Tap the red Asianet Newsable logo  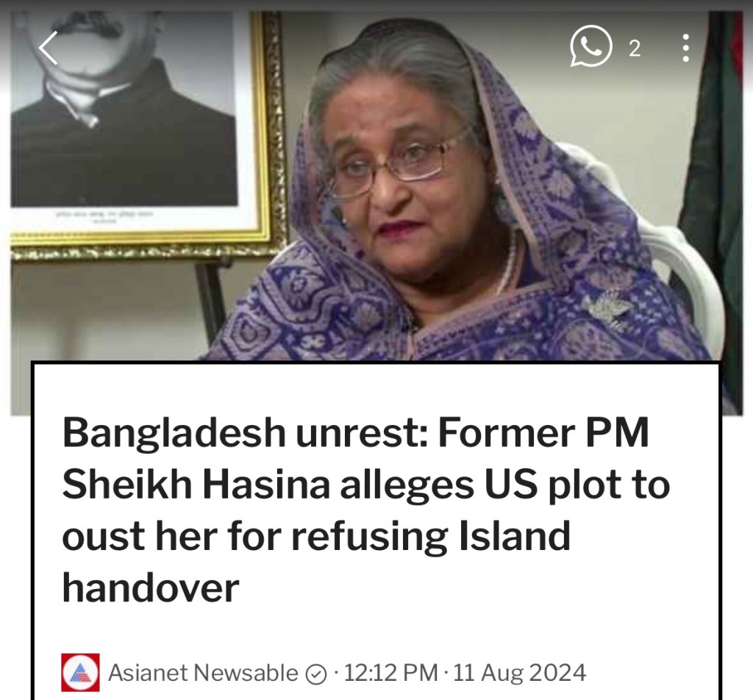point(80,672)
